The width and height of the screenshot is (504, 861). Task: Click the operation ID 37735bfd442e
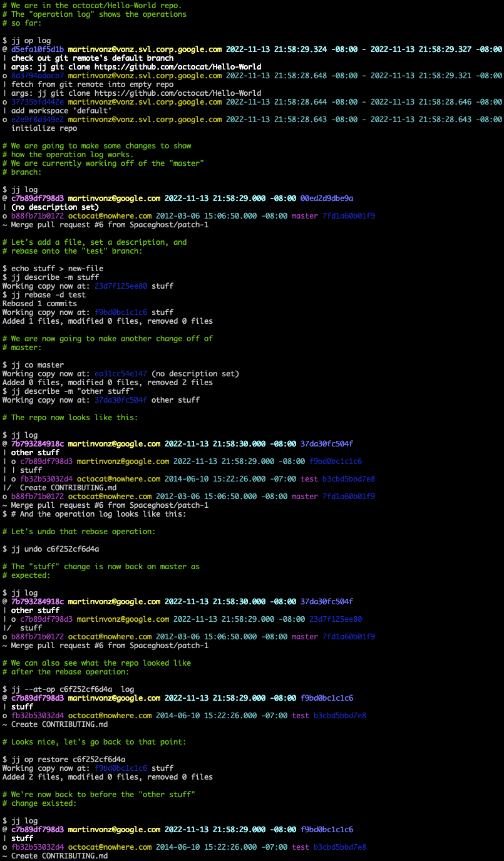tap(38, 101)
